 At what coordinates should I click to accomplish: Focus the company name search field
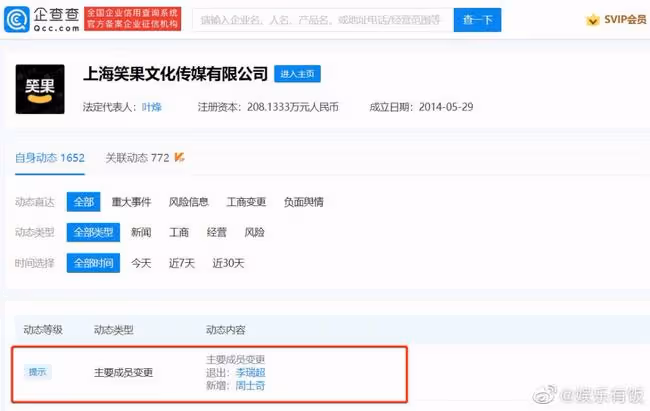(323, 19)
